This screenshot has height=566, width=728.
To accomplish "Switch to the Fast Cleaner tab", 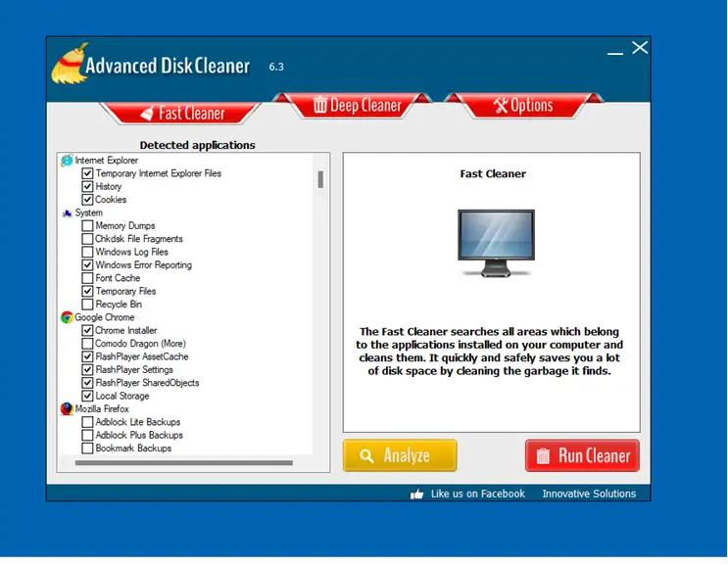I will click(181, 113).
